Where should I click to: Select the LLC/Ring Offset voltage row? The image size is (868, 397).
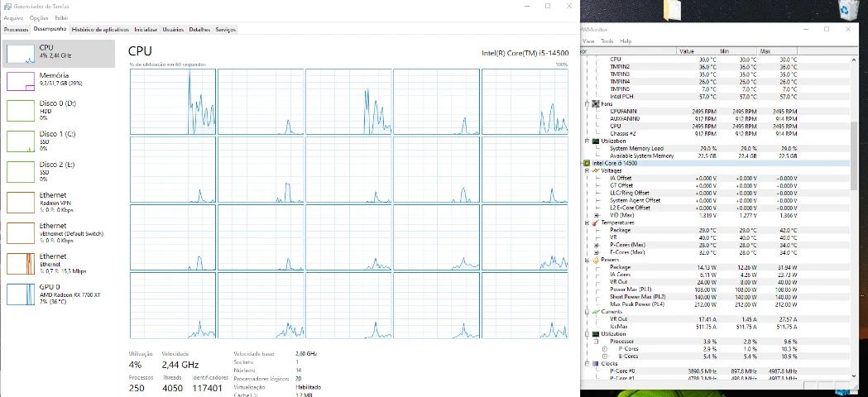(x=715, y=193)
